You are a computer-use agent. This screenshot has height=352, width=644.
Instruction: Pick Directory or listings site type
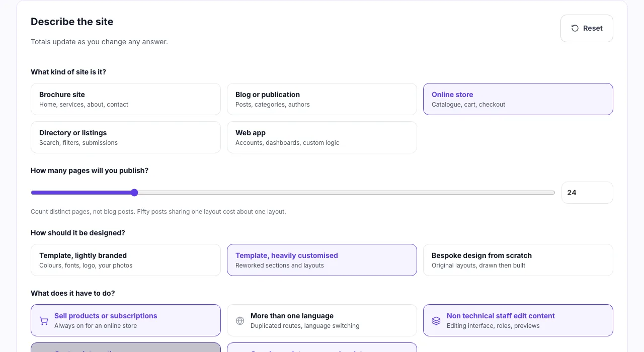(x=126, y=137)
